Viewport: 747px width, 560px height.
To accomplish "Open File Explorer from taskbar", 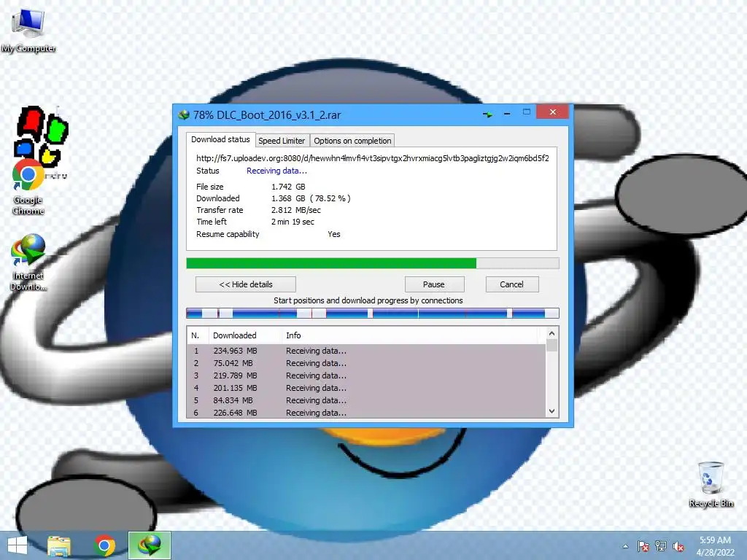I will [59, 545].
